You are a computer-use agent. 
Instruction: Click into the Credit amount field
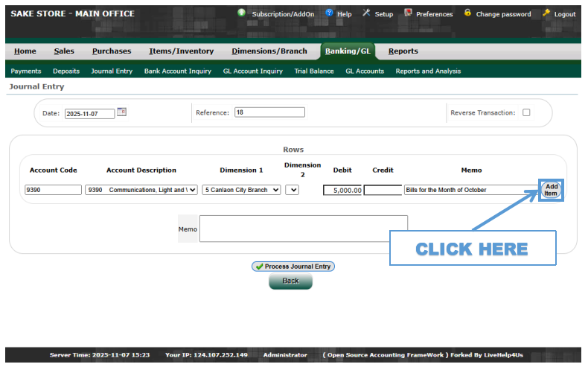(383, 190)
